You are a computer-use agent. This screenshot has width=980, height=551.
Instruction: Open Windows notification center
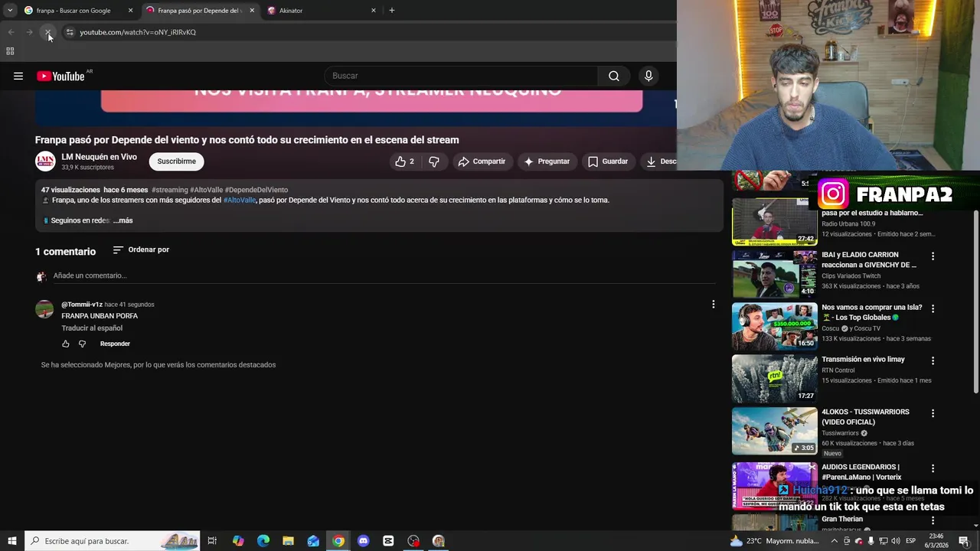963,541
